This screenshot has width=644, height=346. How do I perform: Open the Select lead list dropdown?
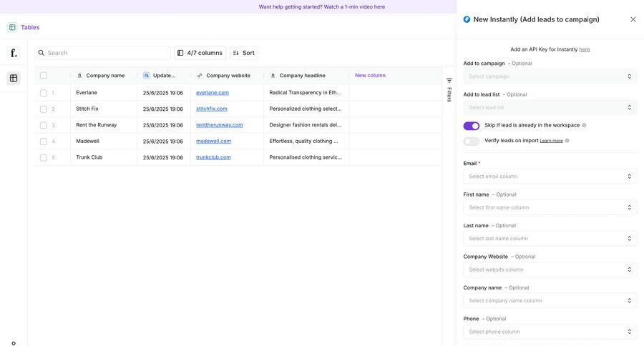tap(550, 107)
